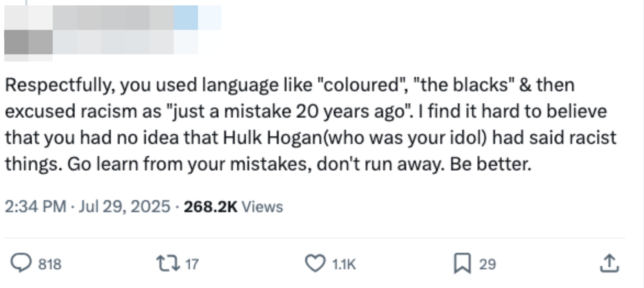Viewport: 644px width, 288px height.
Task: View the 268.2K Views analytics
Action: tap(210, 207)
